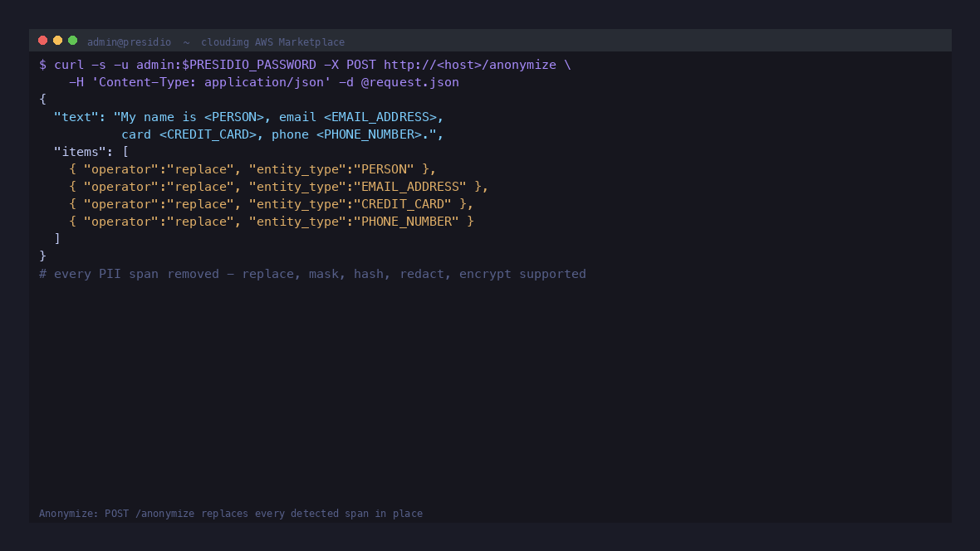This screenshot has width=980, height=551.
Task: Click the green maximize window dot
Action: click(72, 41)
